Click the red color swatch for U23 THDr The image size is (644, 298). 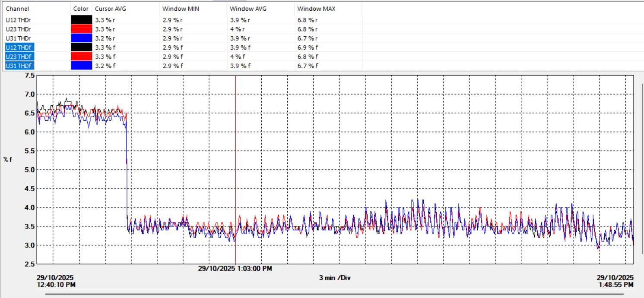tap(81, 29)
